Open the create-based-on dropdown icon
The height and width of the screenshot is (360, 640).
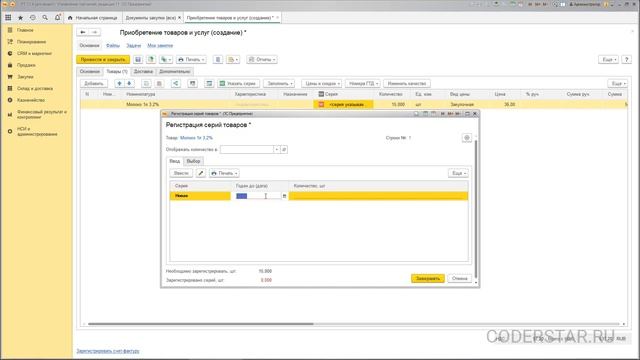[x=166, y=60]
